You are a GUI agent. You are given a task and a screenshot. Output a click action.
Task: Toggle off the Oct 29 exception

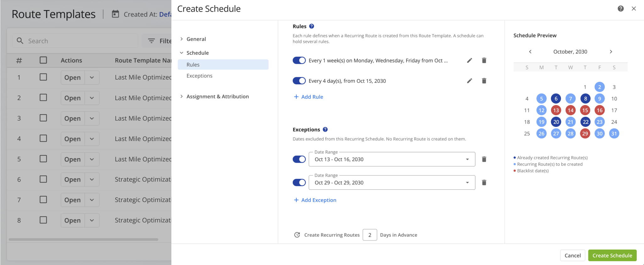[299, 183]
